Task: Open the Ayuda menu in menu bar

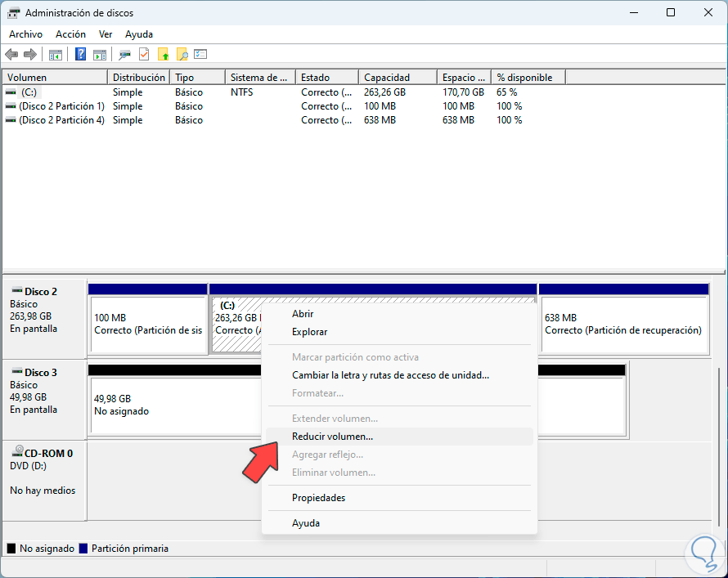Action: click(x=139, y=34)
